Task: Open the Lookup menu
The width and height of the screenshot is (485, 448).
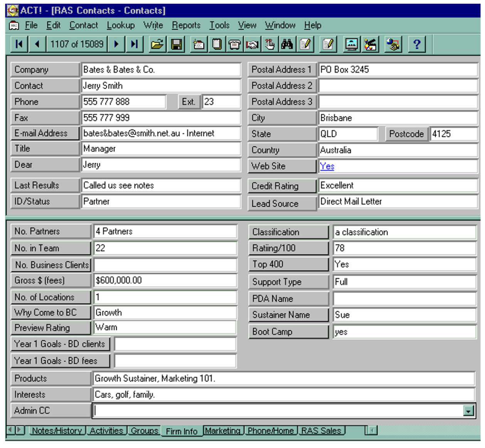Action: pyautogui.click(x=121, y=25)
